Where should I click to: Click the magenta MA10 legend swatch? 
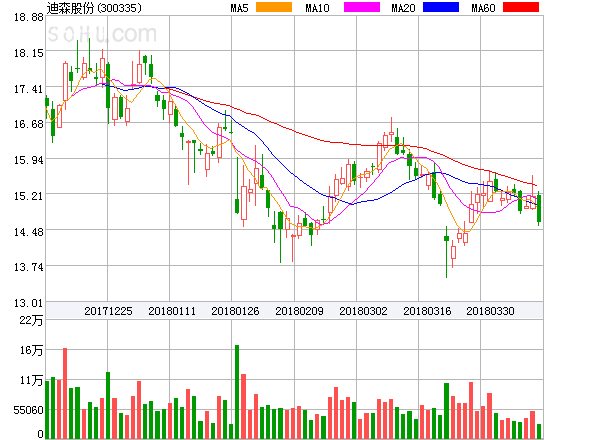362,7
